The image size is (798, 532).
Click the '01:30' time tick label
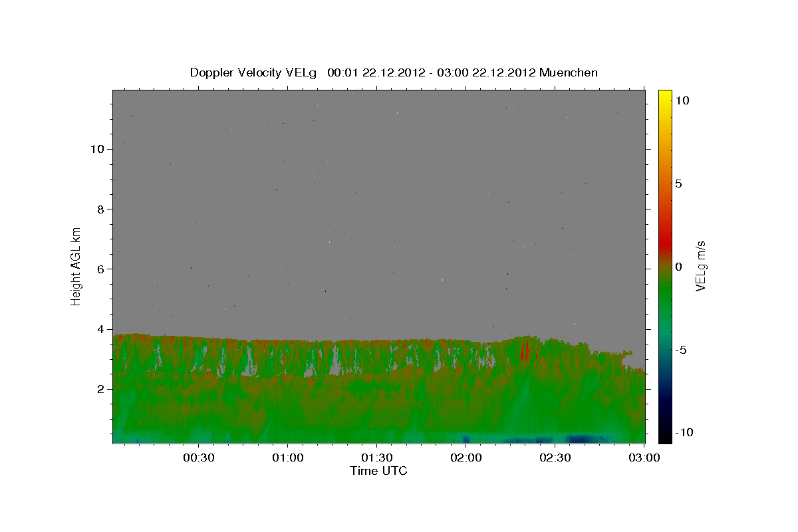click(376, 458)
